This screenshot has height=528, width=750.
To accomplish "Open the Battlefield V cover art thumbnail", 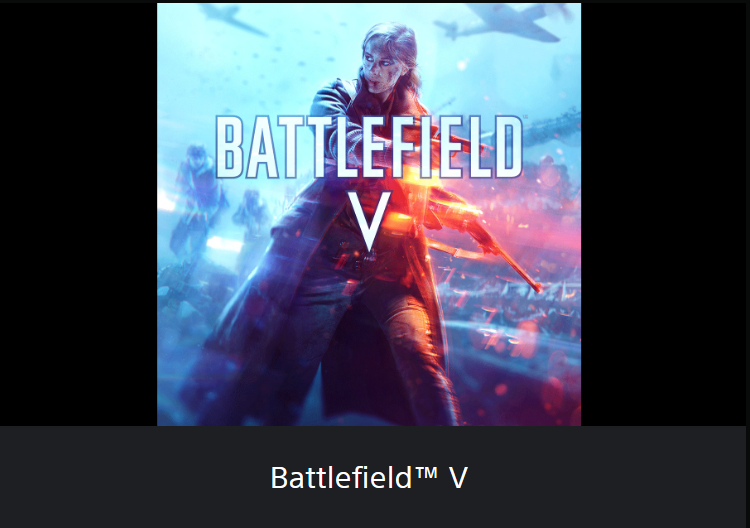I will (x=369, y=214).
